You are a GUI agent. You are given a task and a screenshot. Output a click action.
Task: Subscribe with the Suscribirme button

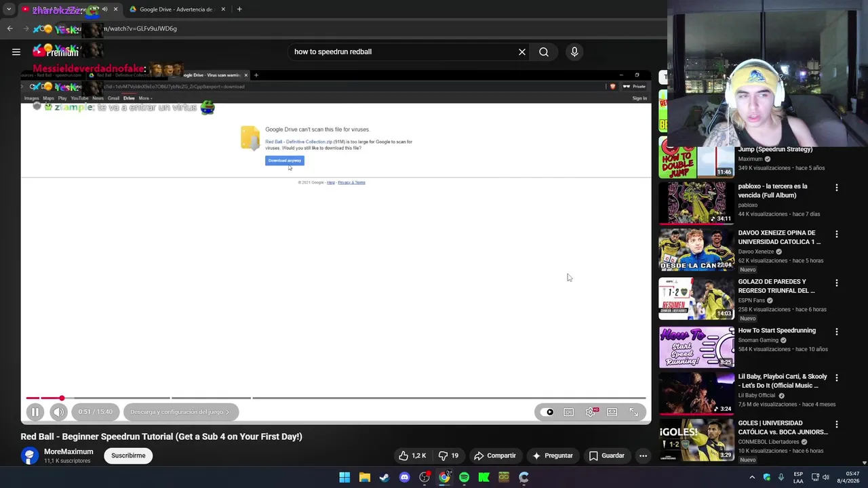coord(128,455)
